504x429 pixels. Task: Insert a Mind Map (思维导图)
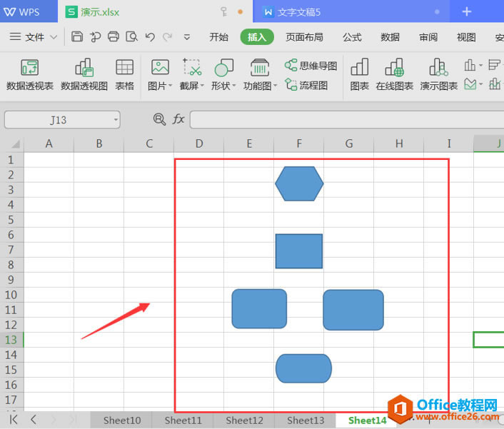click(311, 66)
